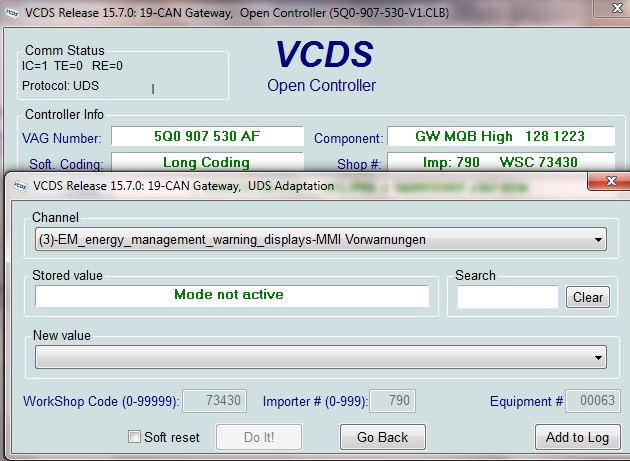Expand the New value dropdown
Image resolution: width=630 pixels, height=461 pixels.
(x=321, y=357)
